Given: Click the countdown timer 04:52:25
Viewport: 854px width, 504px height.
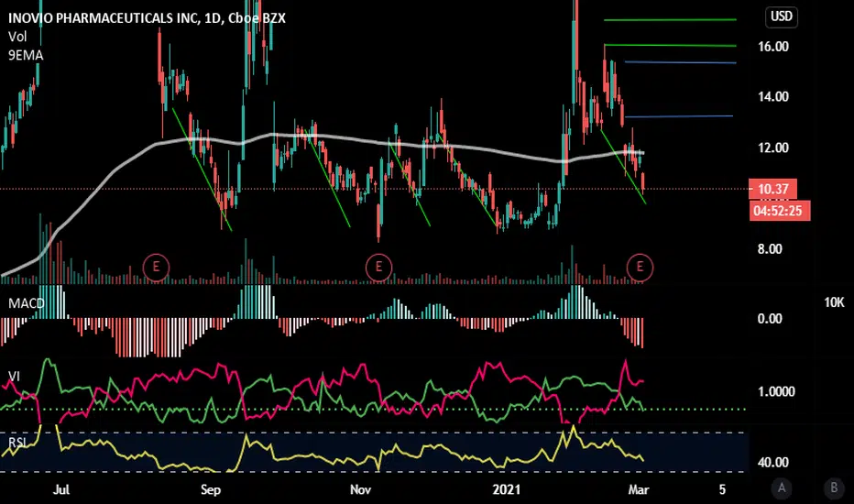Looking at the screenshot, I should [x=779, y=211].
